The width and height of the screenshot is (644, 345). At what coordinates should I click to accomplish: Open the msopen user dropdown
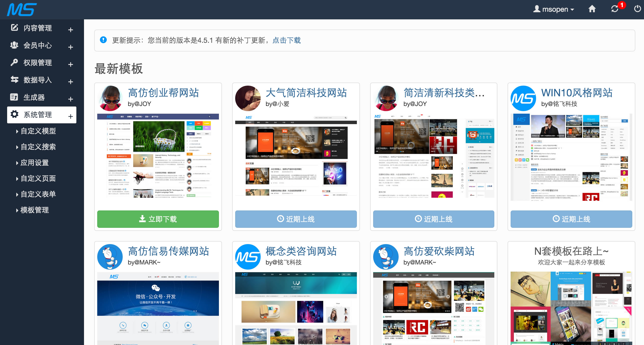[554, 9]
